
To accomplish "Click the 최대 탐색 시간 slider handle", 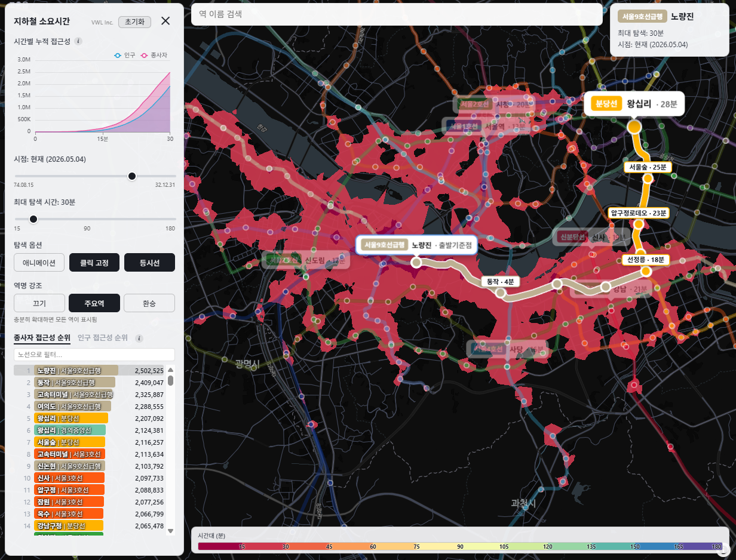I will 33,219.
